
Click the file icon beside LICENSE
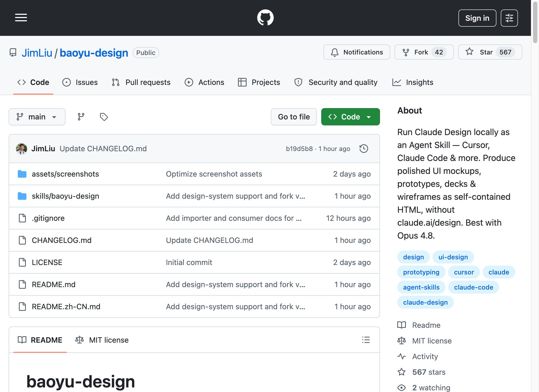(22, 262)
